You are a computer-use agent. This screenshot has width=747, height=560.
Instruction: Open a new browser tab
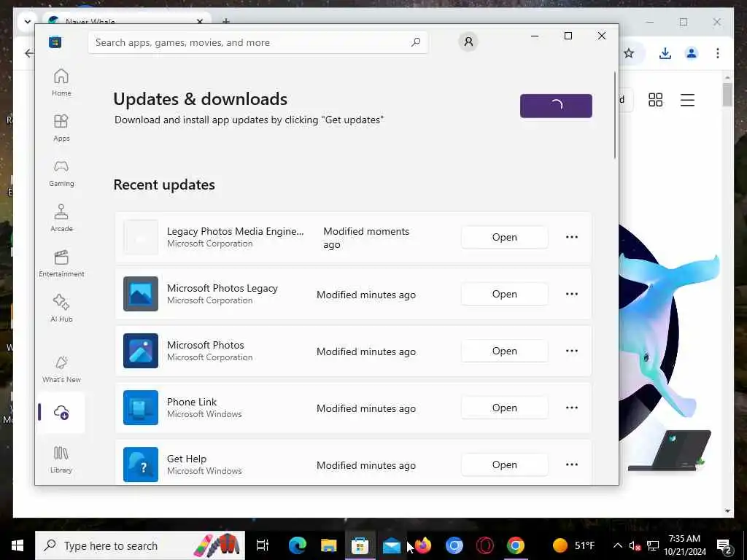(226, 21)
